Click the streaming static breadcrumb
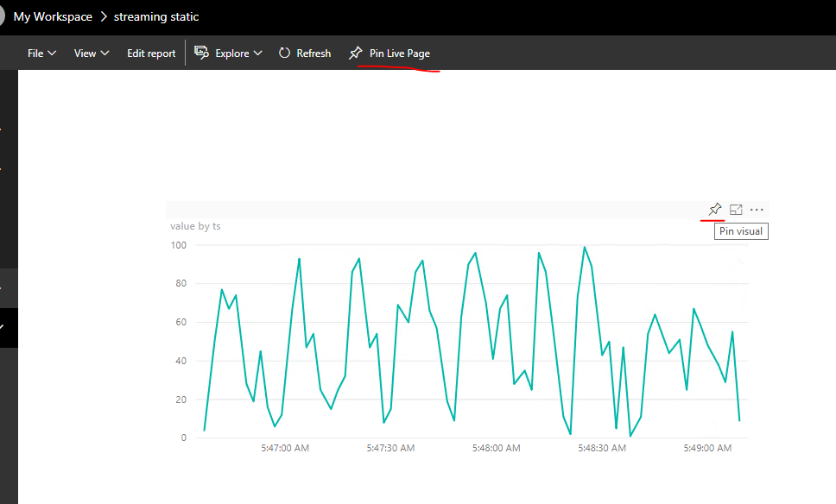 click(x=156, y=16)
